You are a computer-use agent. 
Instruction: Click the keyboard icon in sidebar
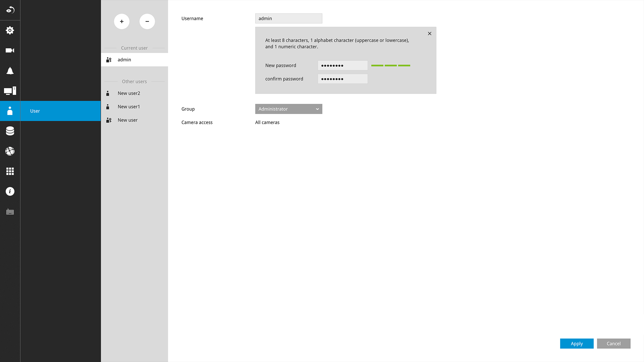pyautogui.click(x=10, y=212)
